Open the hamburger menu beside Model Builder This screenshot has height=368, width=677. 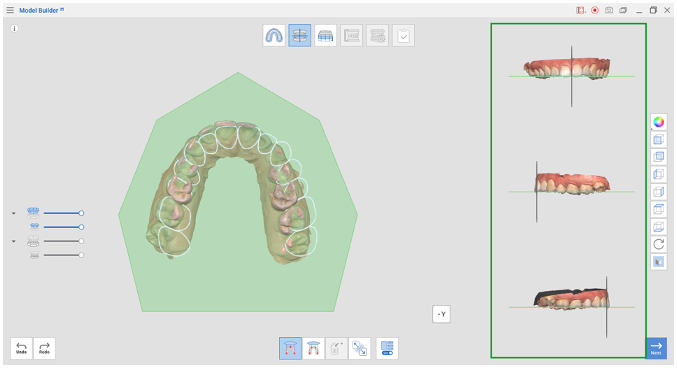(x=10, y=10)
